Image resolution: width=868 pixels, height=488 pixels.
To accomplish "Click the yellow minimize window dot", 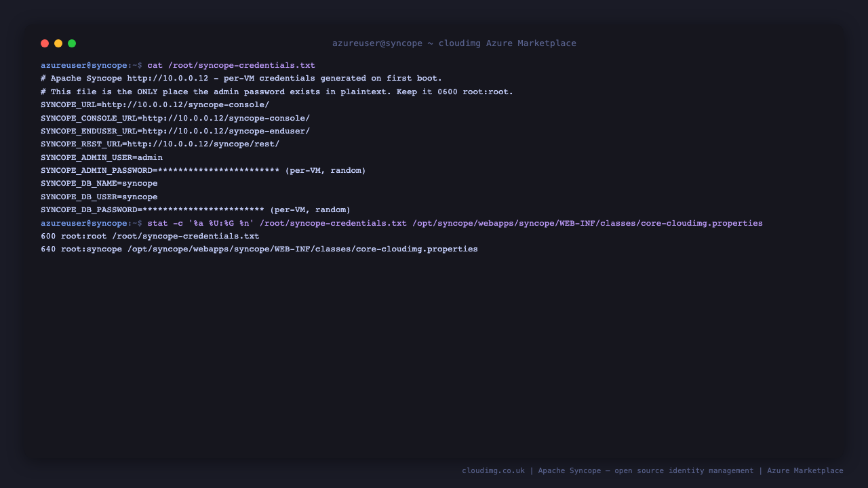I will click(58, 43).
